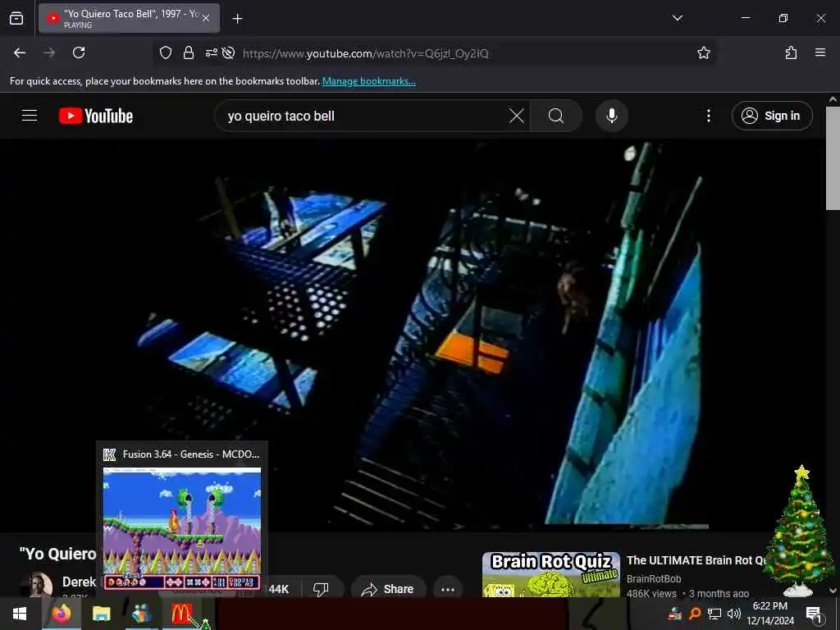Open the YouTube guide hamburger menu
Image resolution: width=840 pixels, height=630 pixels.
click(x=30, y=116)
